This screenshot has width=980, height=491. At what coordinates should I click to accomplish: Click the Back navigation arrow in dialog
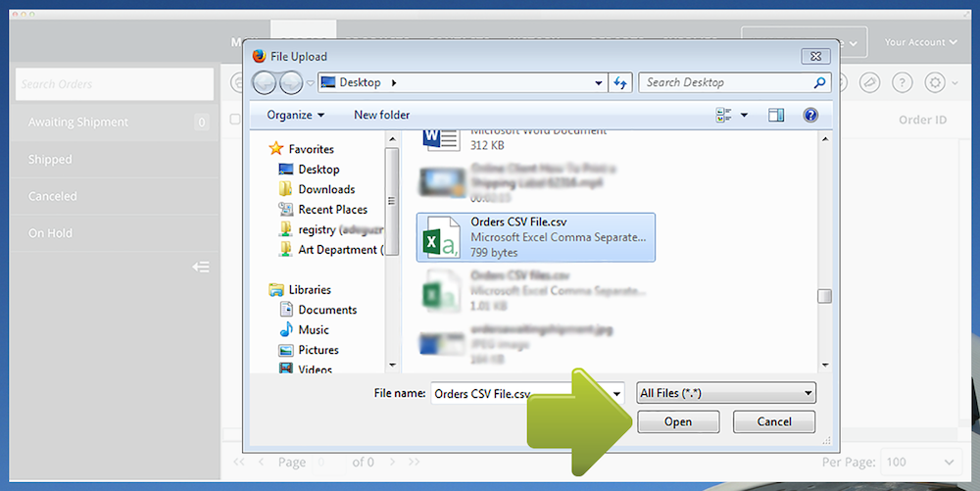tap(265, 82)
